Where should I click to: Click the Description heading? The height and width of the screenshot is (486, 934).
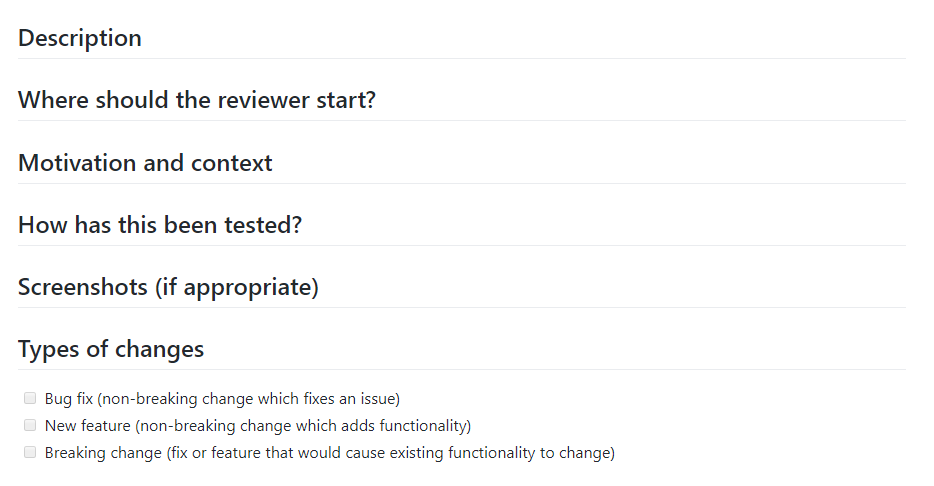[x=80, y=38]
